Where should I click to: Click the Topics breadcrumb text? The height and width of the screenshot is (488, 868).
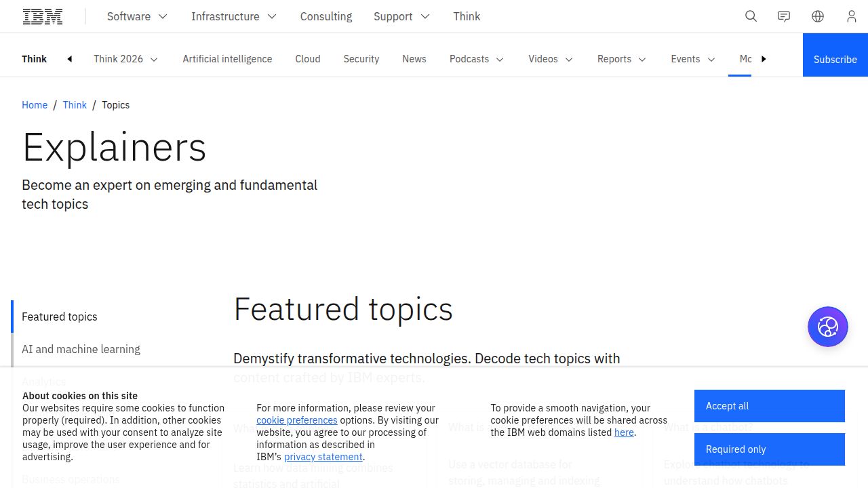(116, 105)
